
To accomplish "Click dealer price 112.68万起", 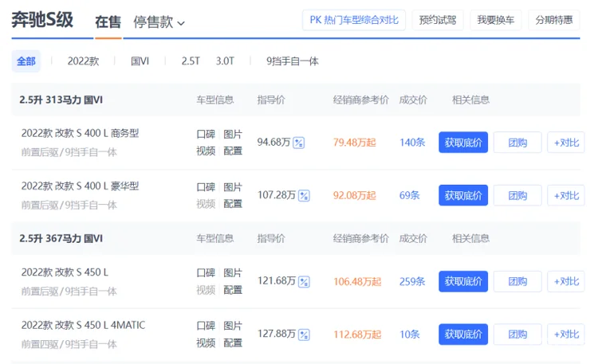I will pos(357,335).
